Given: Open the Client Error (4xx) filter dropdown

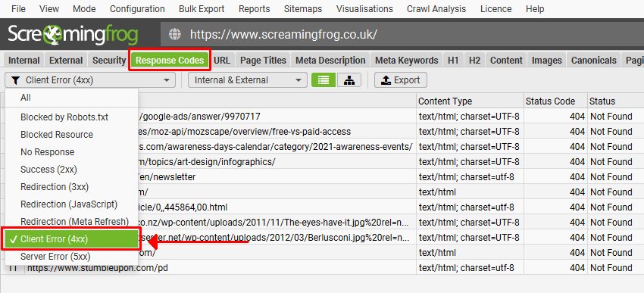Looking at the screenshot, I should [90, 80].
